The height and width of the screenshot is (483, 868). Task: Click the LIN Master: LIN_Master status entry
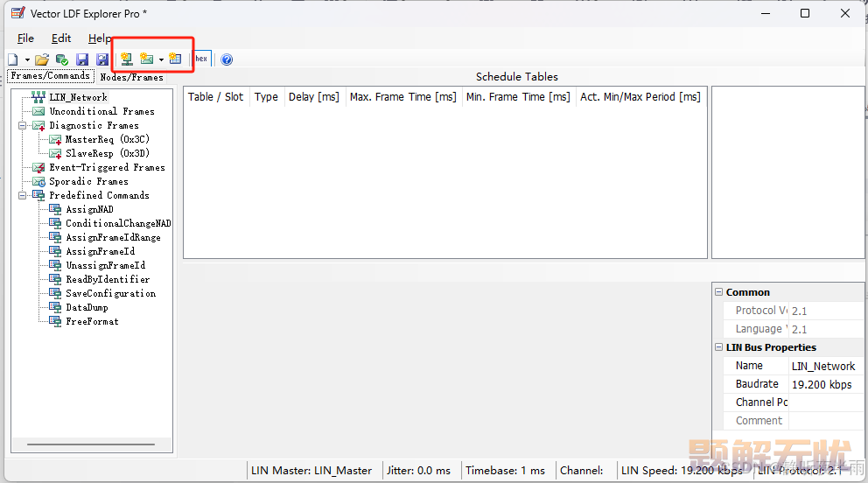311,470
